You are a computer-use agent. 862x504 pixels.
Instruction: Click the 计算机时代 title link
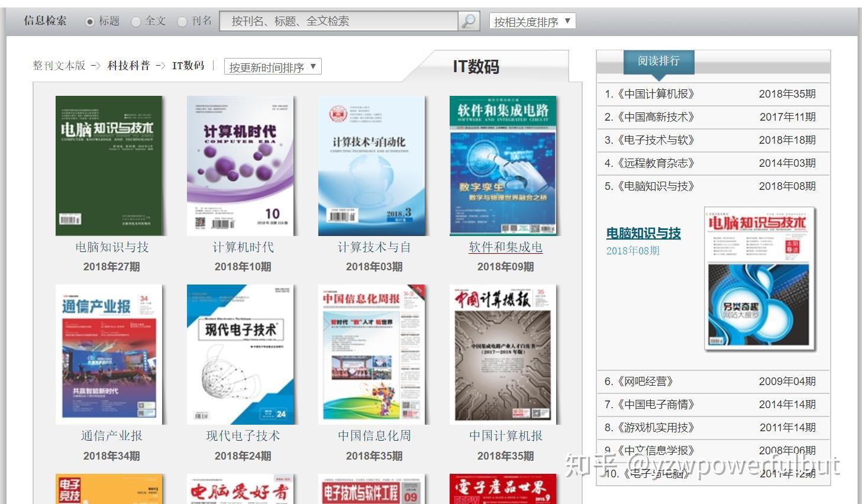(243, 247)
